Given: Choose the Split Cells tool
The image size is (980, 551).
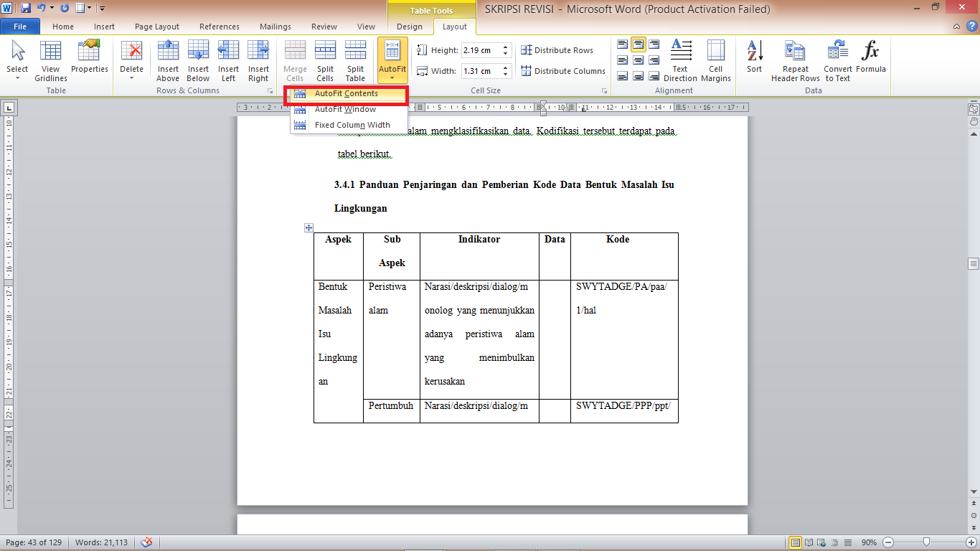Looking at the screenshot, I should pos(325,60).
